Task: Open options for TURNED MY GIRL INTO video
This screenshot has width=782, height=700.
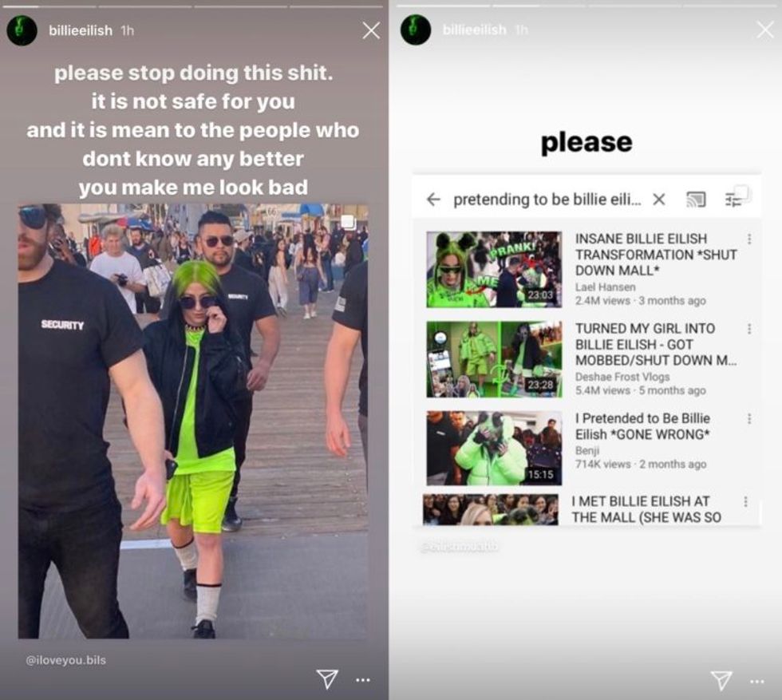Action: point(749,329)
